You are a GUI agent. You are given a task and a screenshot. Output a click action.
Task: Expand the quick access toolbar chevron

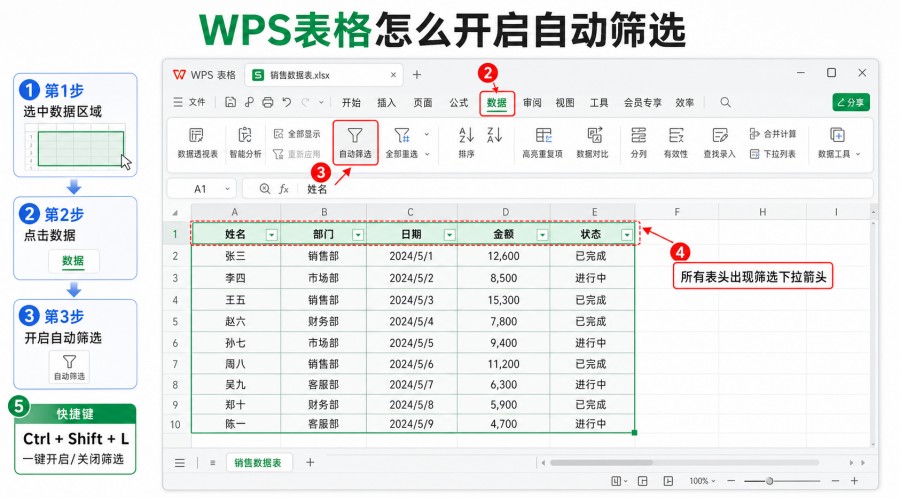click(x=321, y=102)
